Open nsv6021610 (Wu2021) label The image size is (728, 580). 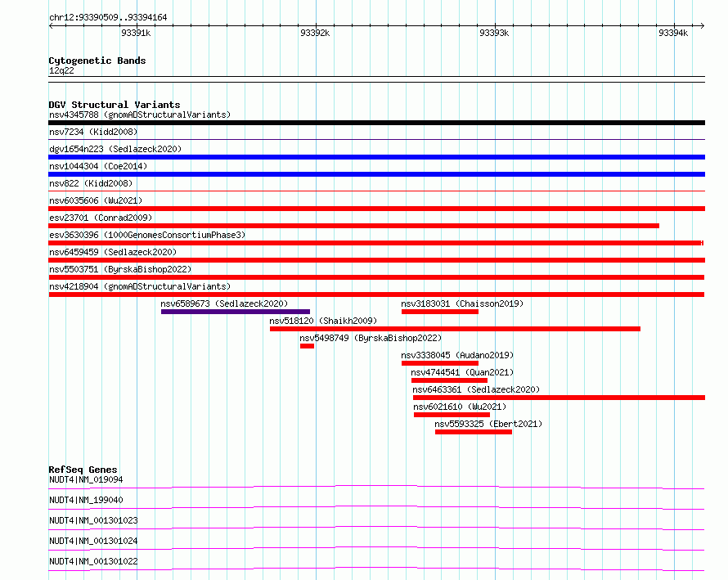click(x=460, y=407)
